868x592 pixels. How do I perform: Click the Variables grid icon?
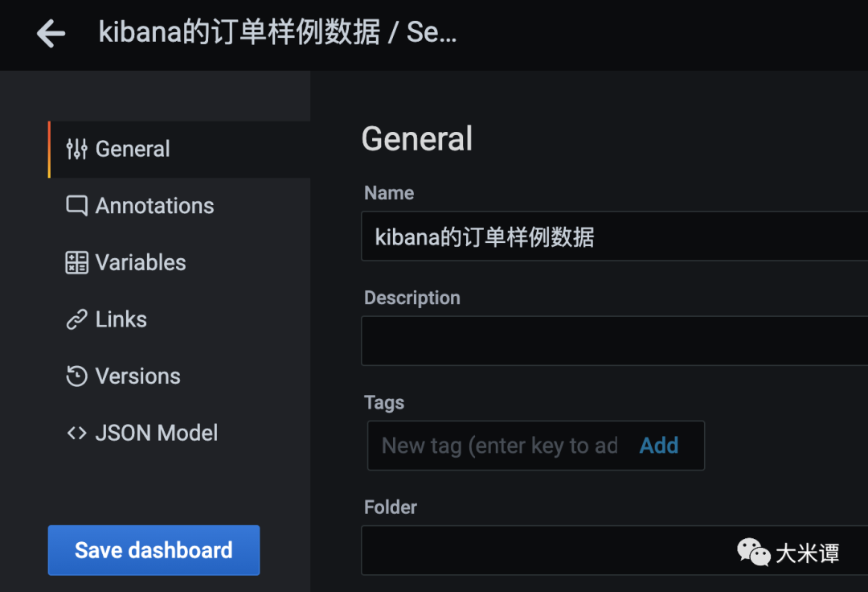click(x=76, y=263)
